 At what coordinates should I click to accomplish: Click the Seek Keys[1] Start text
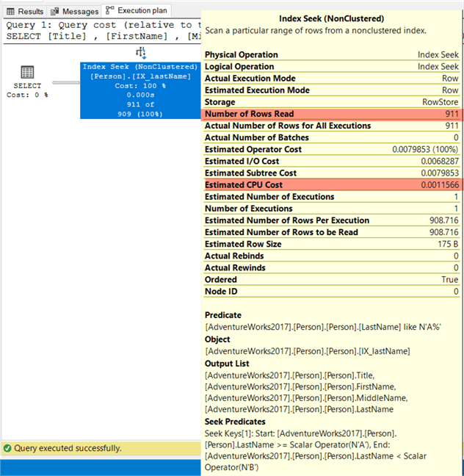316,450
